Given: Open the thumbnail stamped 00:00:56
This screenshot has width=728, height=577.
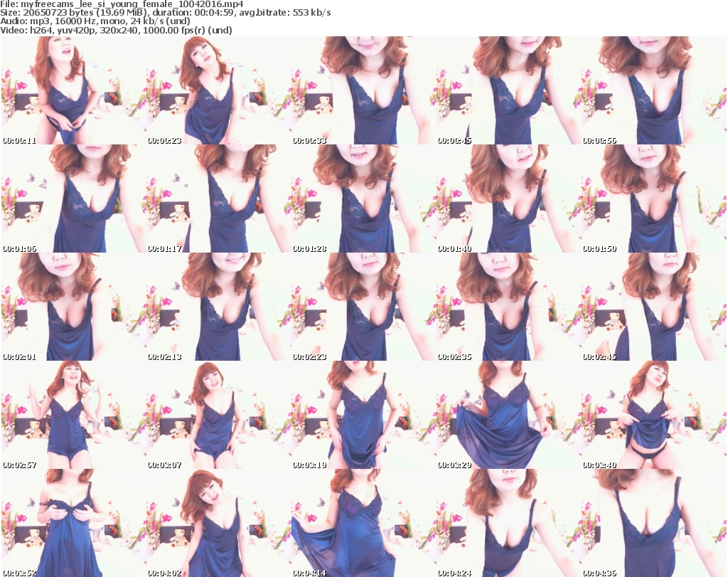Looking at the screenshot, I should point(654,90).
